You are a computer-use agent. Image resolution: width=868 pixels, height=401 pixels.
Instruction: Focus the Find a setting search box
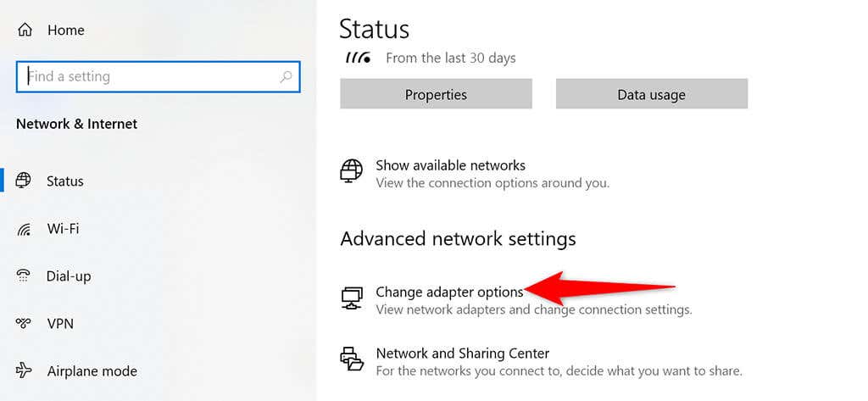[x=159, y=76]
